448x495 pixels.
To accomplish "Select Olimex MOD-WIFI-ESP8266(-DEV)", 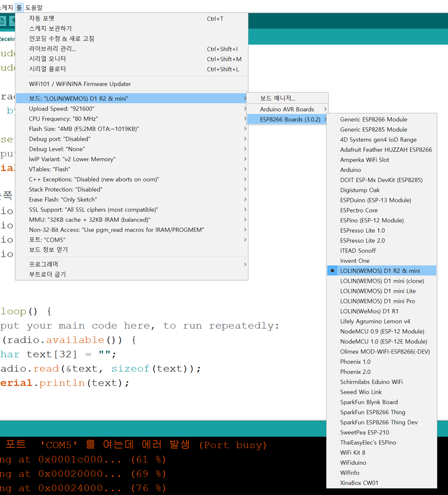I will pos(382,352).
